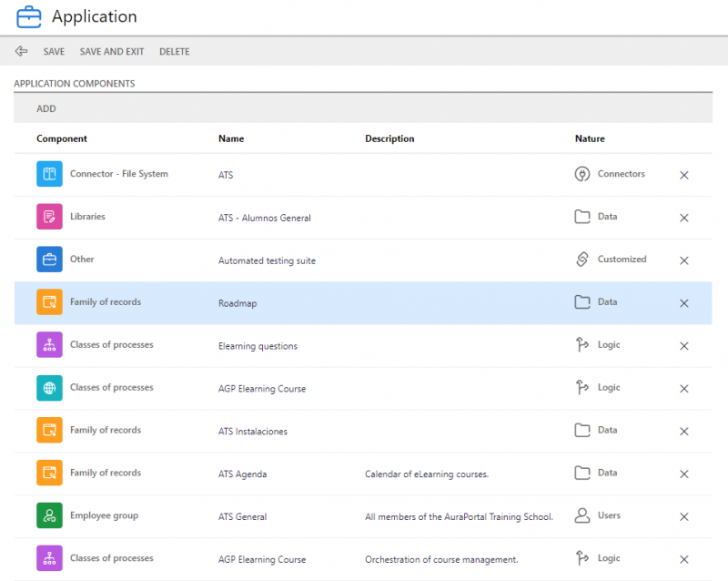Remove the Automated testing suite component
Image resolution: width=728 pixels, height=581 pixels.
click(x=684, y=260)
